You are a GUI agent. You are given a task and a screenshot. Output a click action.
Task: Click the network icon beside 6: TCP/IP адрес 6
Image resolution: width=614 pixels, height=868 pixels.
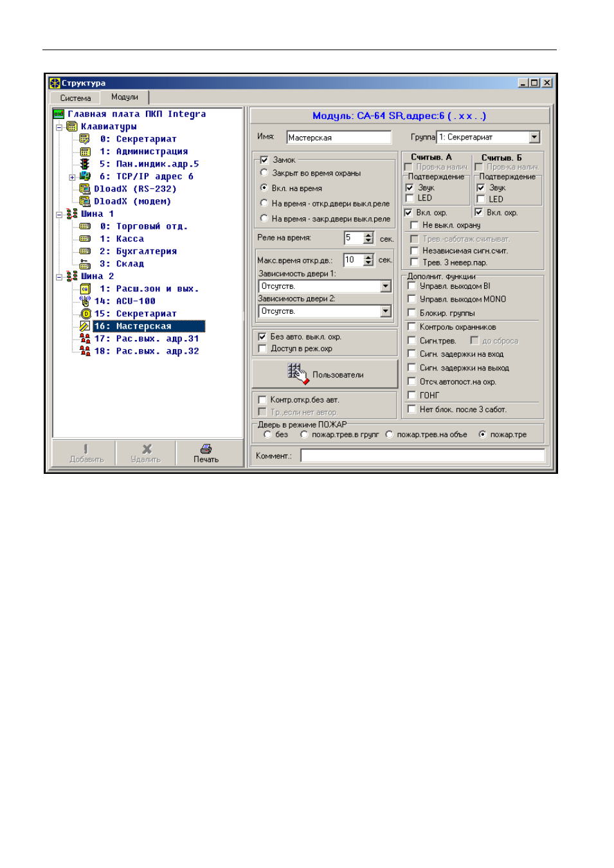tap(85, 176)
